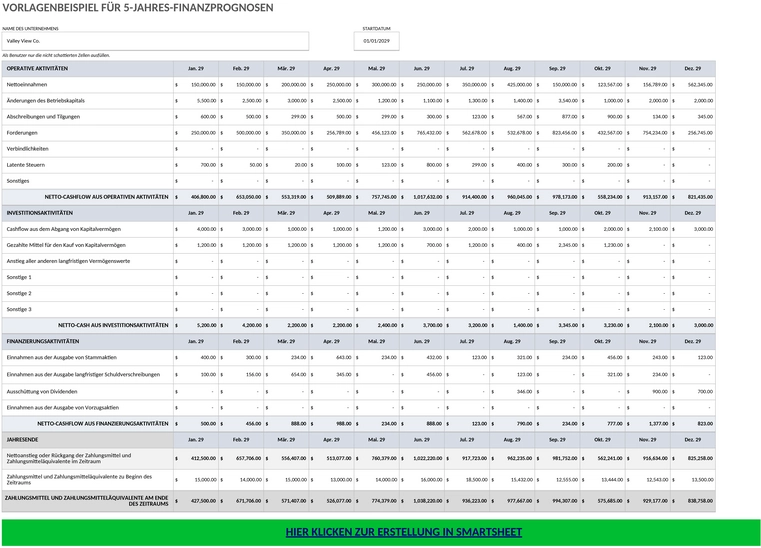Click the company name field 'Valley View Co.'
Viewport: 761px width, 548px height.
tap(155, 41)
